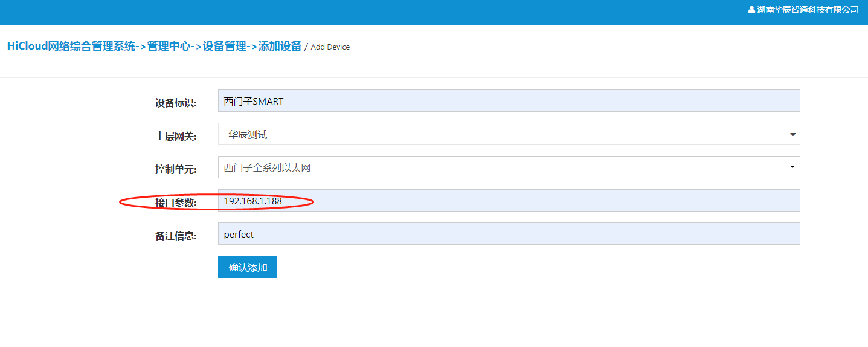Select 添加设备 breadcrumb title
The image size is (868, 347).
[x=280, y=47]
